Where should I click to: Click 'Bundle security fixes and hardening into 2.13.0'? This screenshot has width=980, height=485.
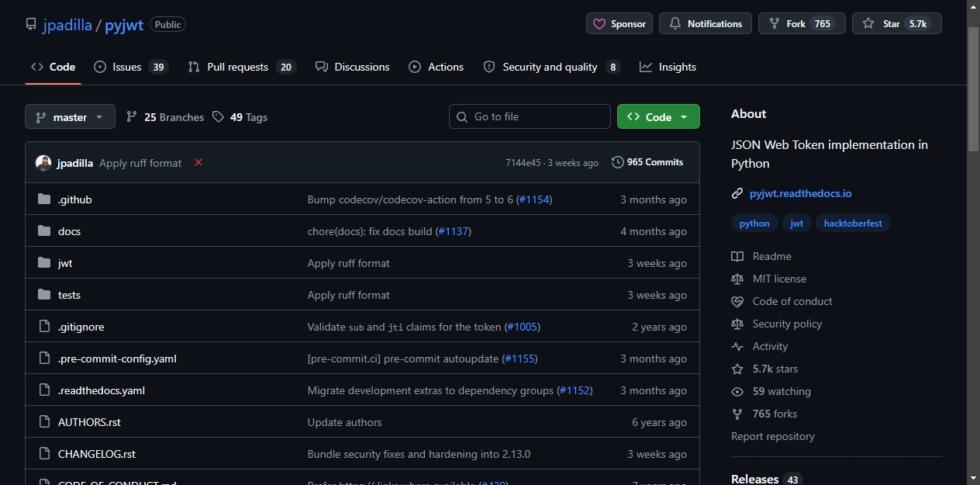(x=419, y=454)
